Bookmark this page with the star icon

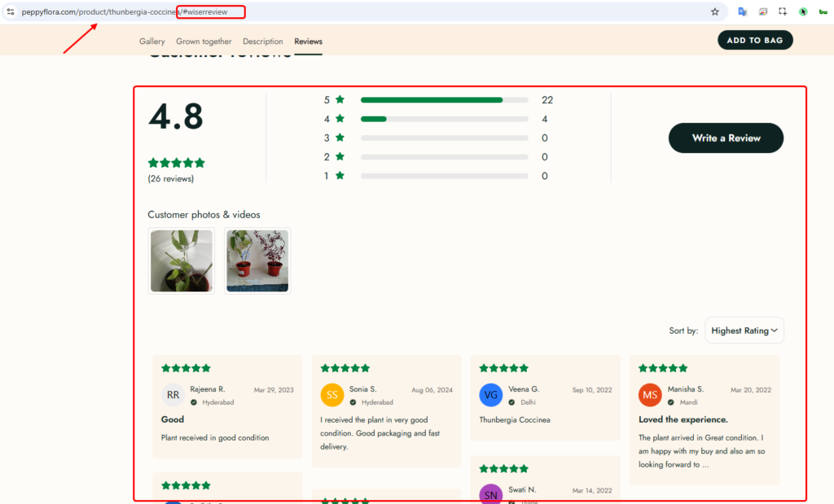point(714,11)
